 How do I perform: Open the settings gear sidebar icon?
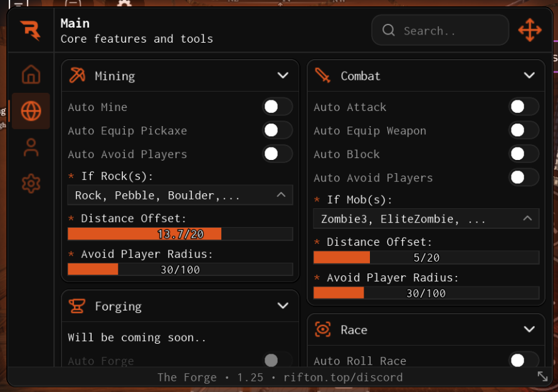tap(31, 184)
